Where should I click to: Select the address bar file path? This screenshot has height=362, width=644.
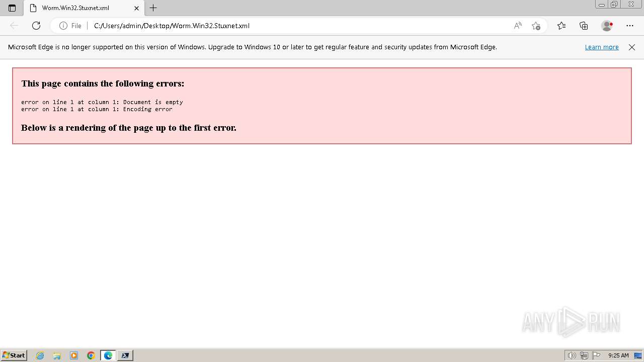point(172,26)
